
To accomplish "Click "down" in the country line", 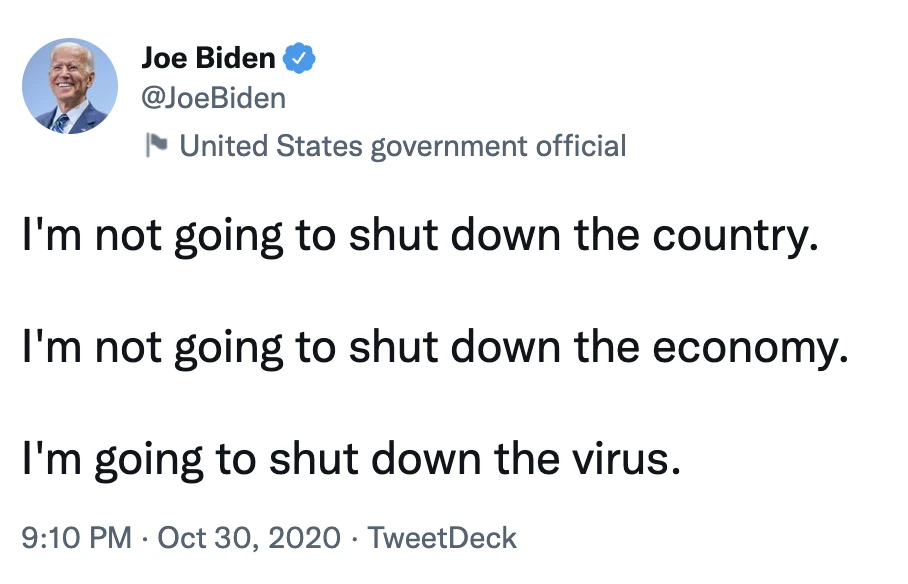I will coord(518,237).
